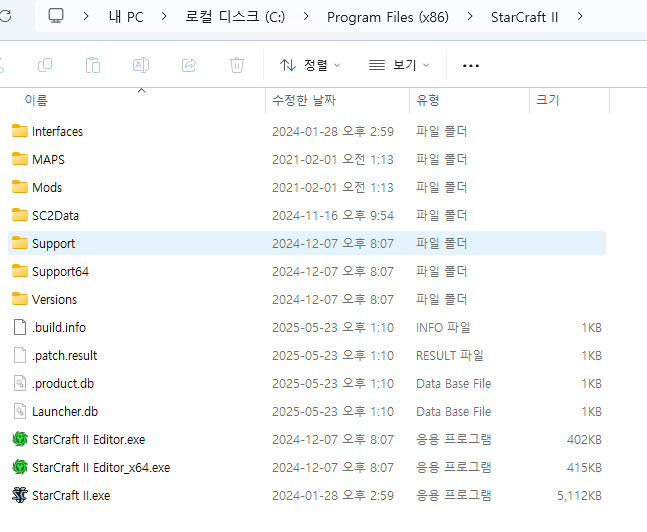Click the share icon in the toolbar

pyautogui.click(x=189, y=65)
